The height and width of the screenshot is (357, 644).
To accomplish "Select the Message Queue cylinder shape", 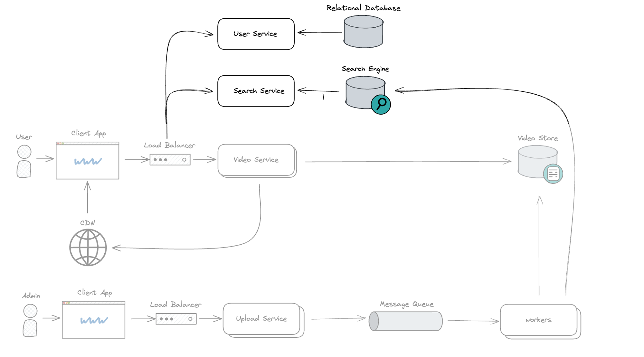I will tap(405, 321).
